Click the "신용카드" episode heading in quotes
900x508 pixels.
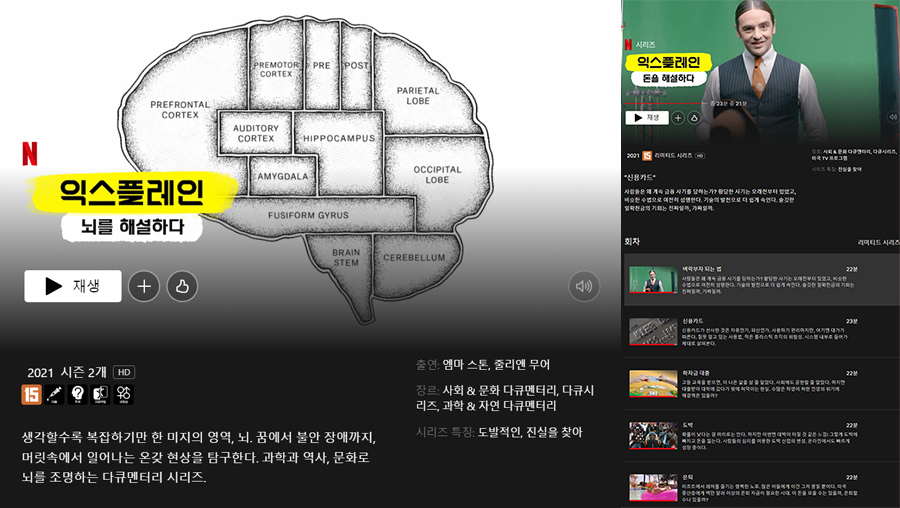[x=640, y=177]
